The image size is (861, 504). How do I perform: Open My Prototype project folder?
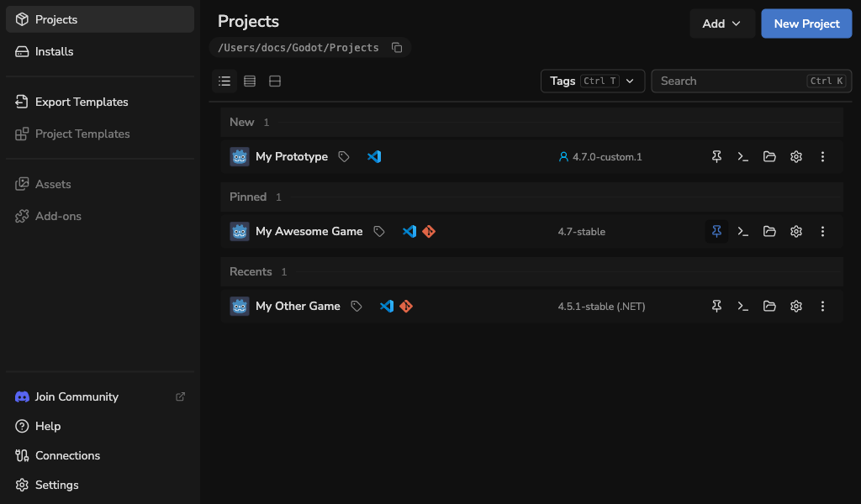[x=769, y=157]
